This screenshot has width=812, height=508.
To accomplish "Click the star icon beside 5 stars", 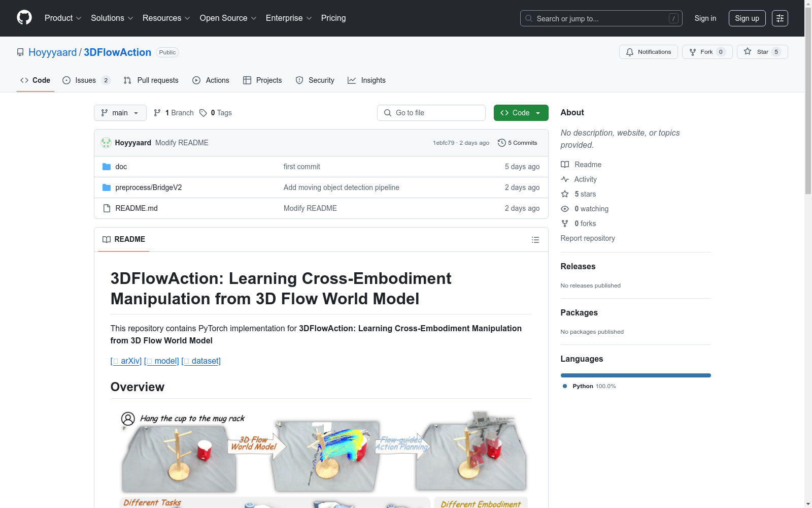I will click(565, 194).
